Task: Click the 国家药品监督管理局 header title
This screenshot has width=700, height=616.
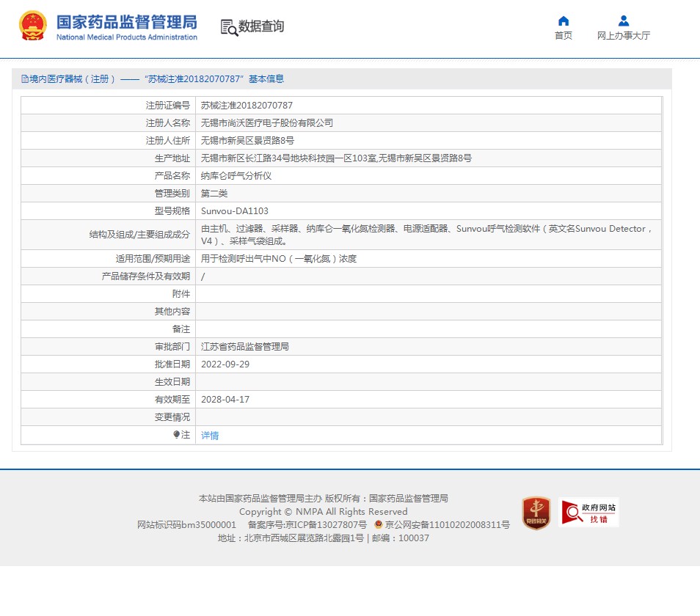Action: (x=127, y=22)
